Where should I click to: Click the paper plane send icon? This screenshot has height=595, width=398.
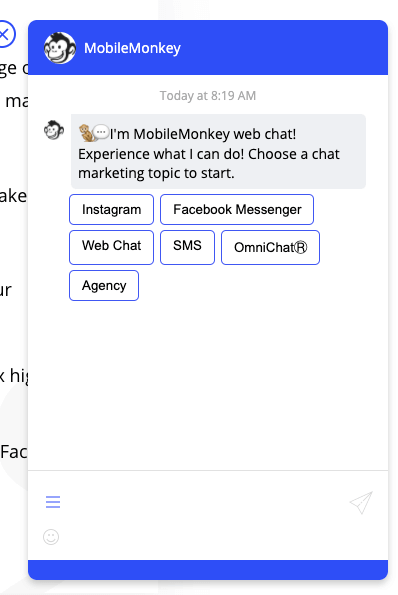coord(361,502)
